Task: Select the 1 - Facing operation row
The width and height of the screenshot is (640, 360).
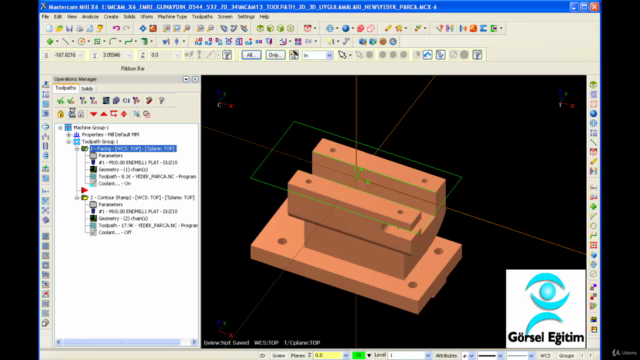Action: pyautogui.click(x=133, y=149)
